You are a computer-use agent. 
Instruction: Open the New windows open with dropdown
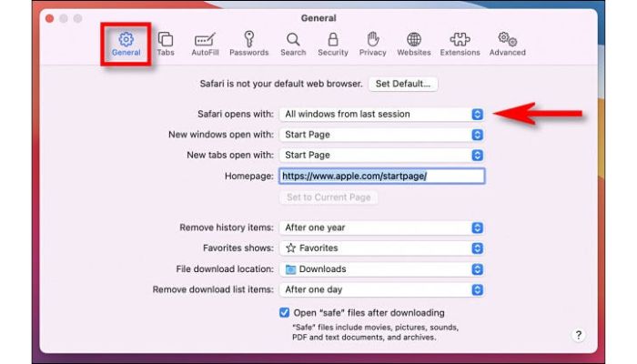381,135
